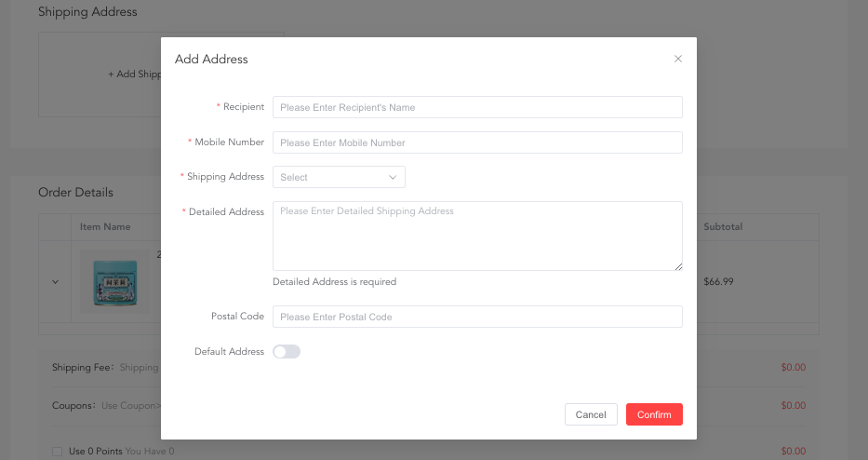Click the Use Coupon link

[x=130, y=406]
